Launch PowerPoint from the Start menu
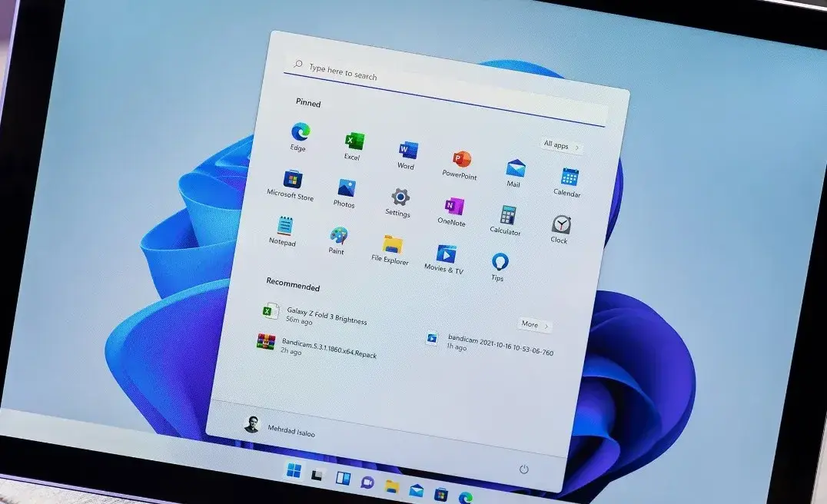Image resolution: width=827 pixels, height=504 pixels. tap(461, 160)
